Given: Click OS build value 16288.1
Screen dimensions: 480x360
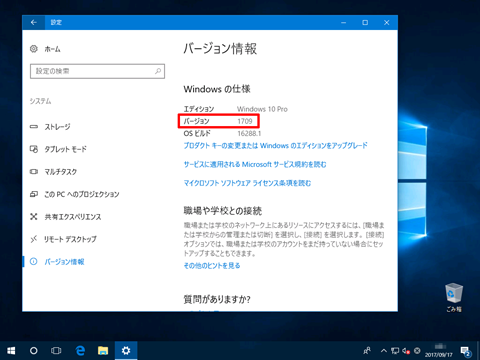Looking at the screenshot, I should 249,133.
